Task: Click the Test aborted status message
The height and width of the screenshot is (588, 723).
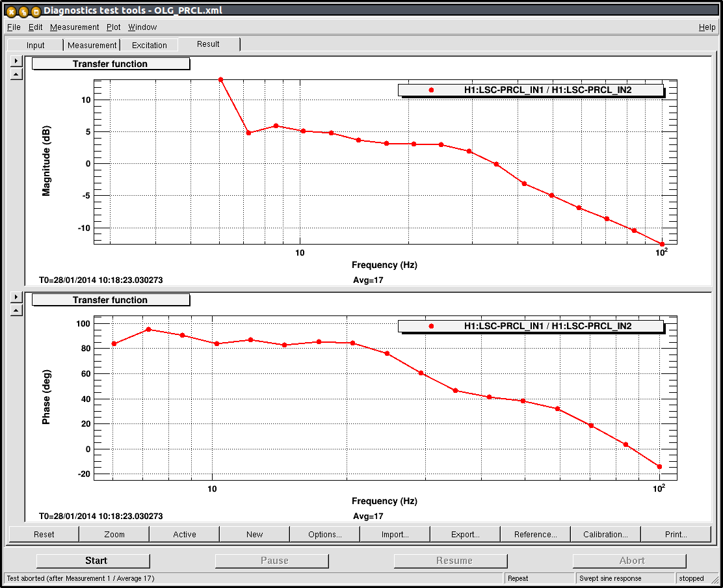Action: (x=81, y=578)
